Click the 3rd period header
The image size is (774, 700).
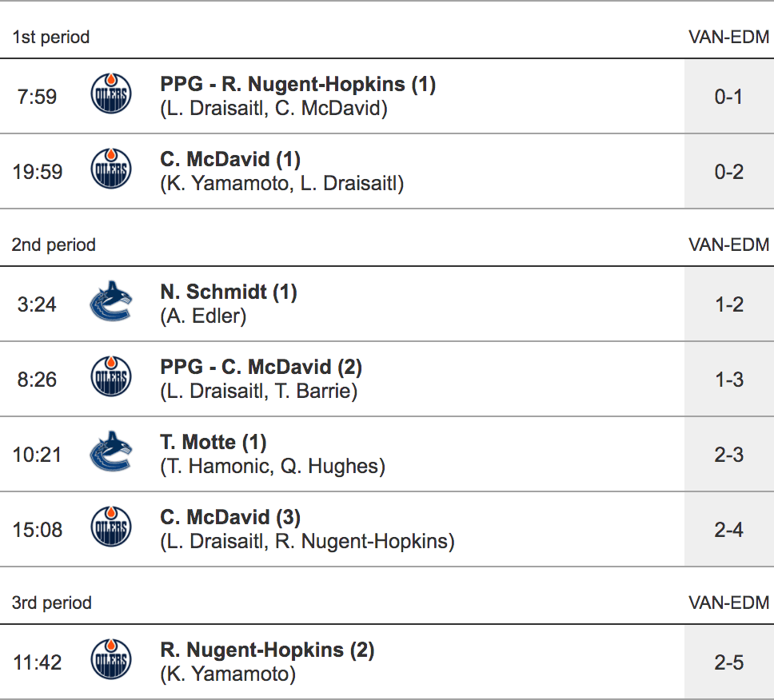point(52,603)
